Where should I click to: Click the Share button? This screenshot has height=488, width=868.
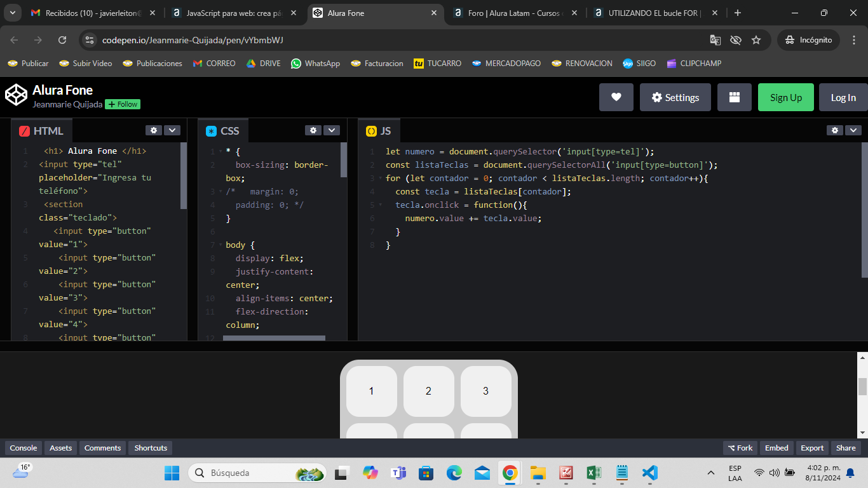click(846, 448)
